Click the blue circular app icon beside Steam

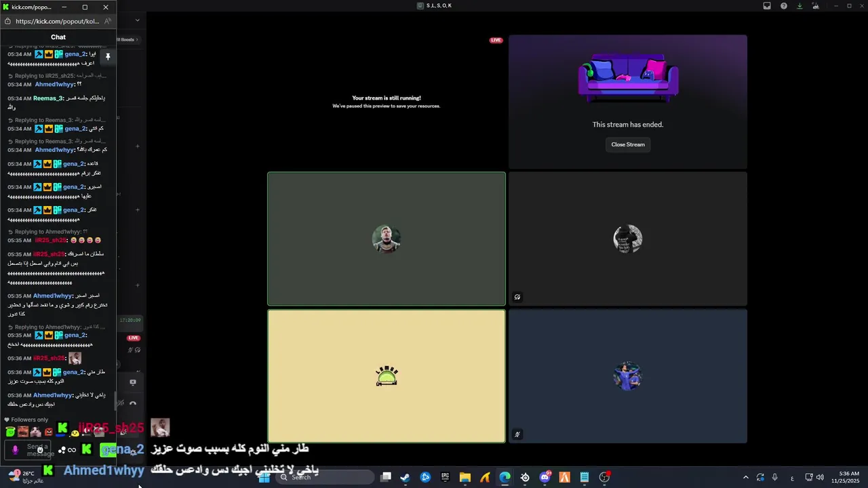425,477
